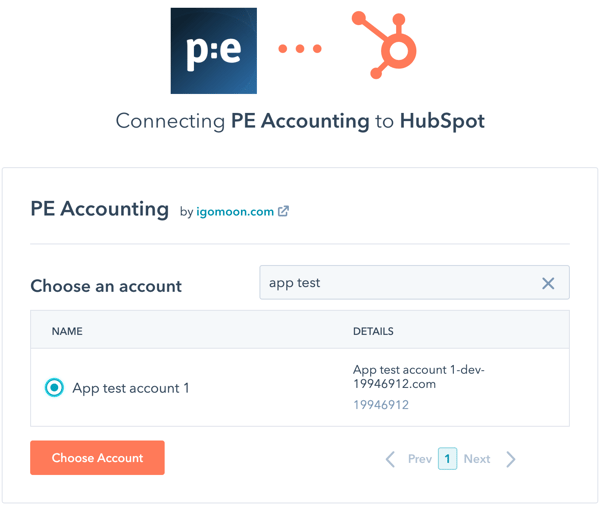Viewport: 600px width, 506px height.
Task: Click the DETAILS column header
Action: point(373,331)
